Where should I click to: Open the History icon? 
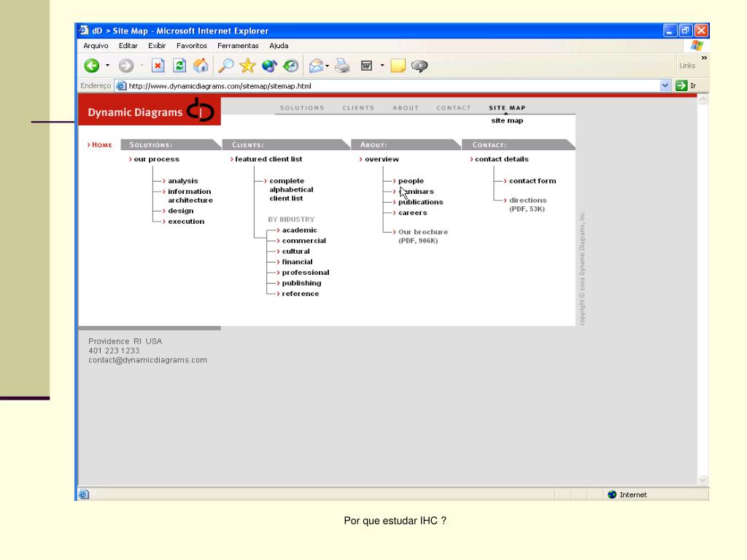pos(290,66)
